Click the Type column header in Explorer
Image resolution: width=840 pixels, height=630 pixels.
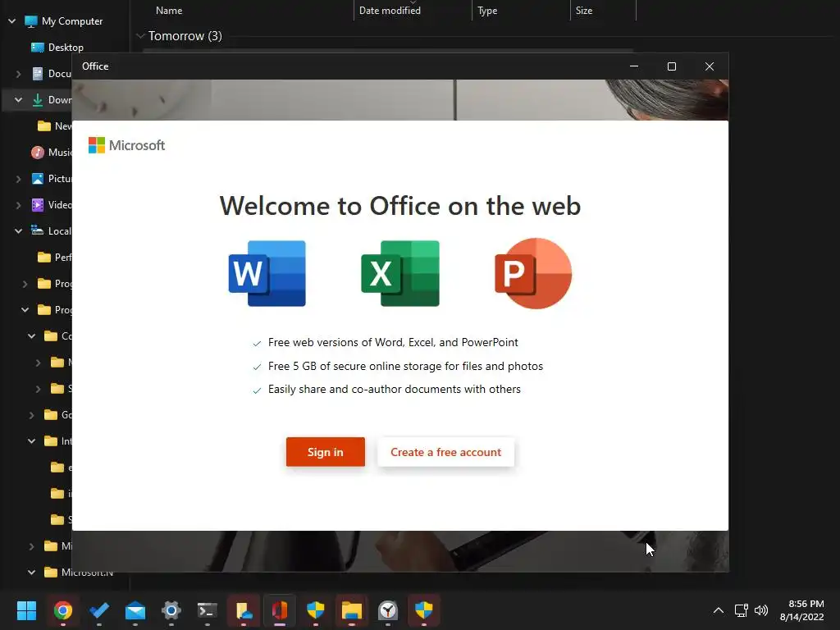[487, 10]
